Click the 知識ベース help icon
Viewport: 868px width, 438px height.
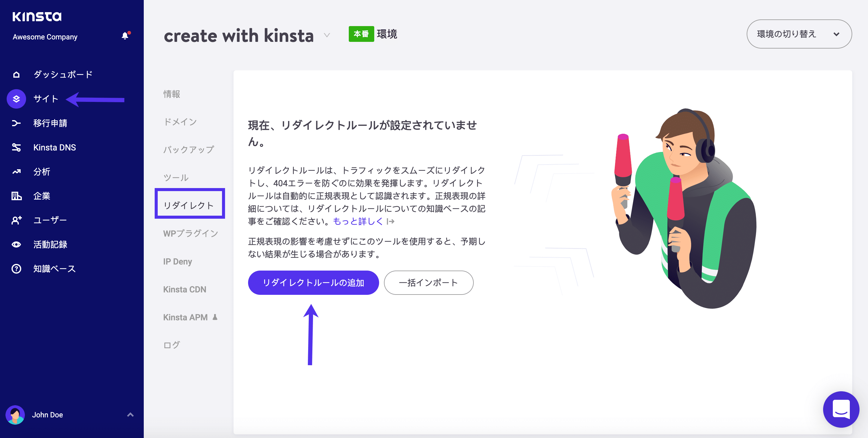pos(16,268)
